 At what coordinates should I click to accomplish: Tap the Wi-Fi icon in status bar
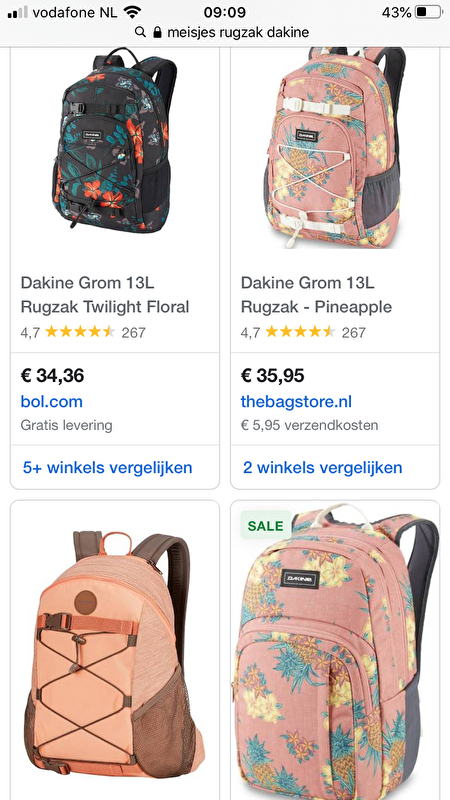[133, 12]
